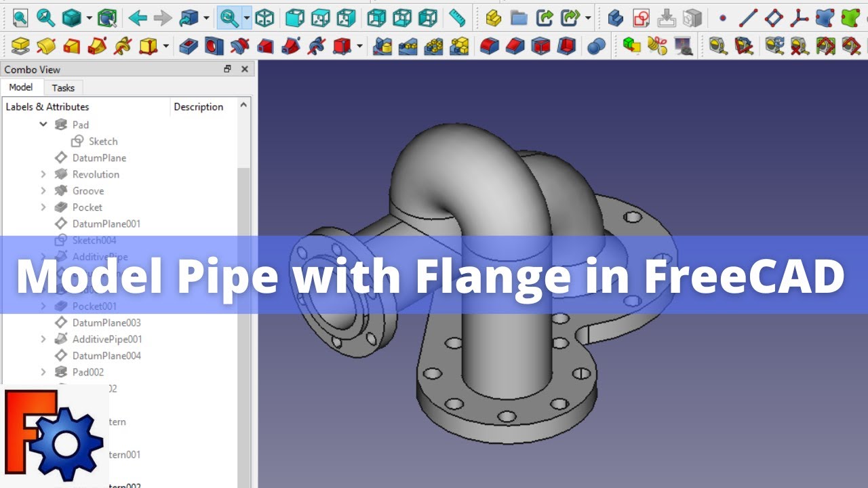Click the green Sub-shape binder icon

click(x=851, y=18)
